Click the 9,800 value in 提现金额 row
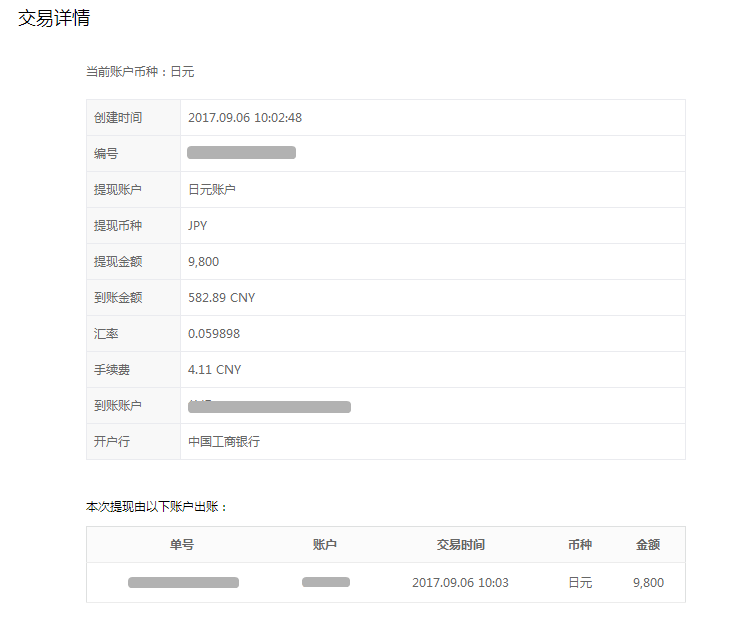The width and height of the screenshot is (733, 625). tap(203, 262)
